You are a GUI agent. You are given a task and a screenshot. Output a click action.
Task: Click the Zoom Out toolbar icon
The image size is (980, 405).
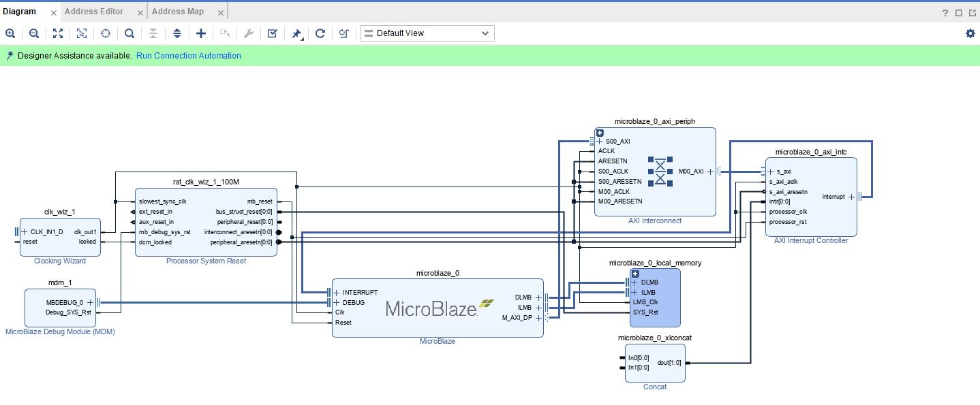(x=34, y=33)
